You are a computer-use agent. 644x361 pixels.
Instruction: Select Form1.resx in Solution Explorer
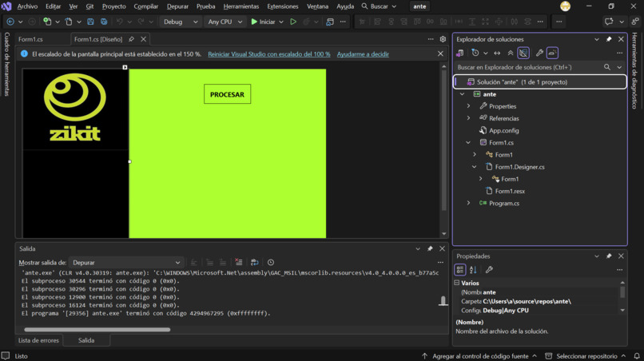(509, 191)
